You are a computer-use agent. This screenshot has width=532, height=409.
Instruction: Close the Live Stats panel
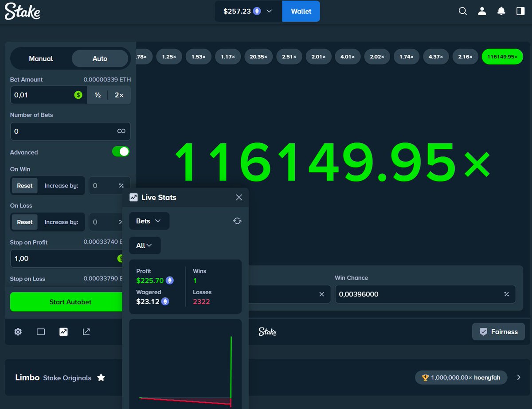coord(239,197)
